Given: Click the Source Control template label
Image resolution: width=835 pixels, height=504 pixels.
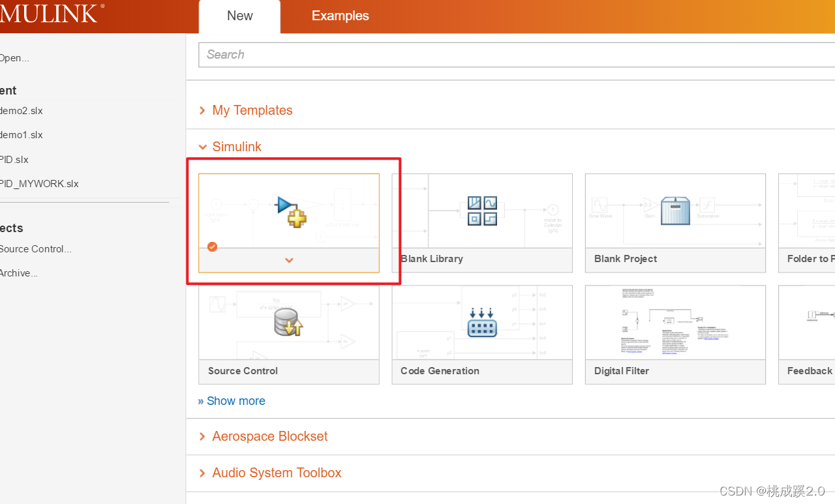Looking at the screenshot, I should coord(243,371).
